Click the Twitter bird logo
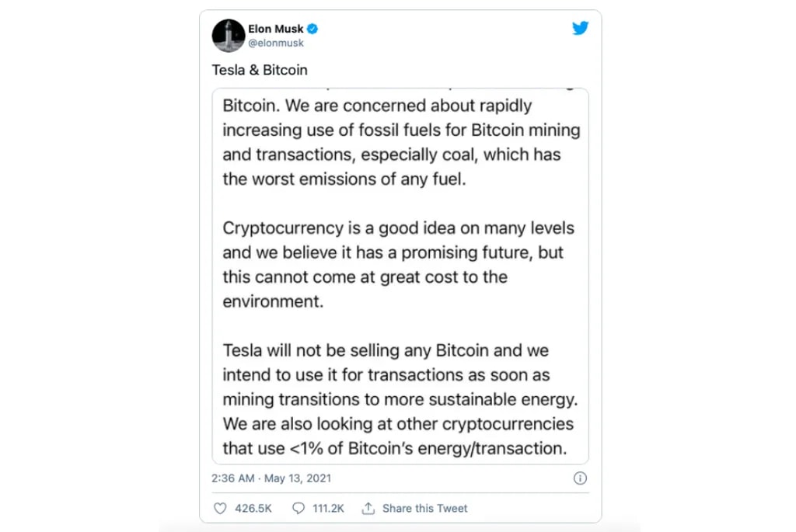The width and height of the screenshot is (796, 532). point(580,29)
